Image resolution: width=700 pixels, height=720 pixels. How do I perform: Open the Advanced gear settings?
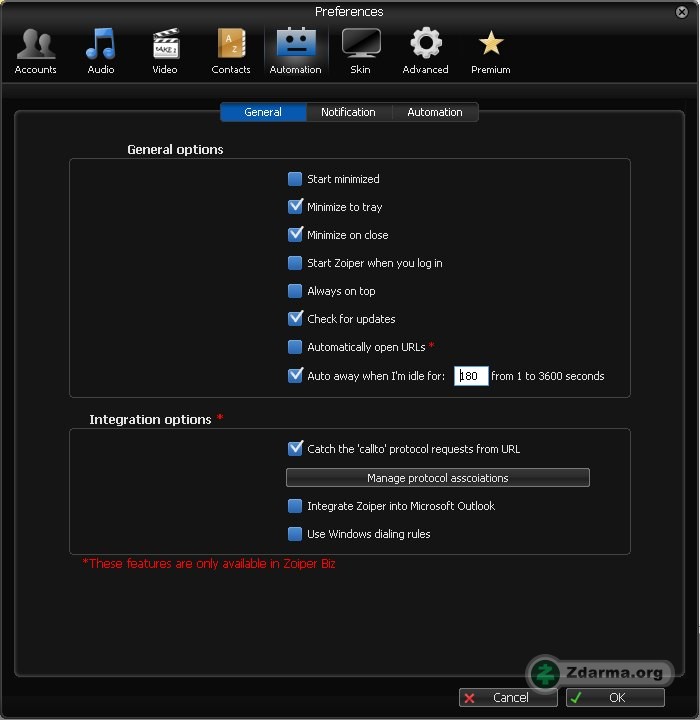pos(425,51)
